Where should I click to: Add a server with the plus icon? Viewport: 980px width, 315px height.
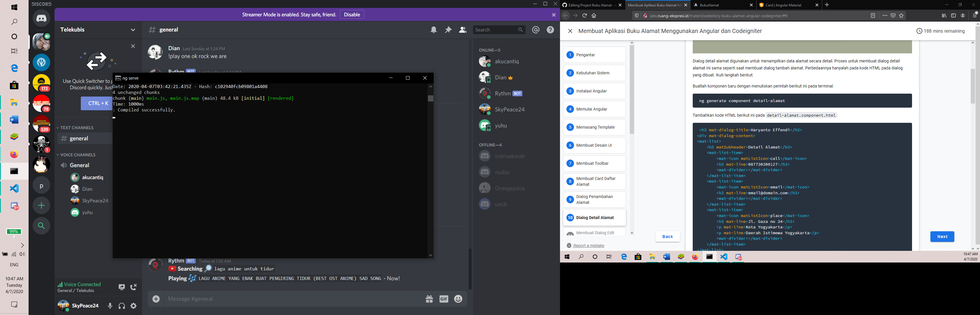(x=41, y=205)
